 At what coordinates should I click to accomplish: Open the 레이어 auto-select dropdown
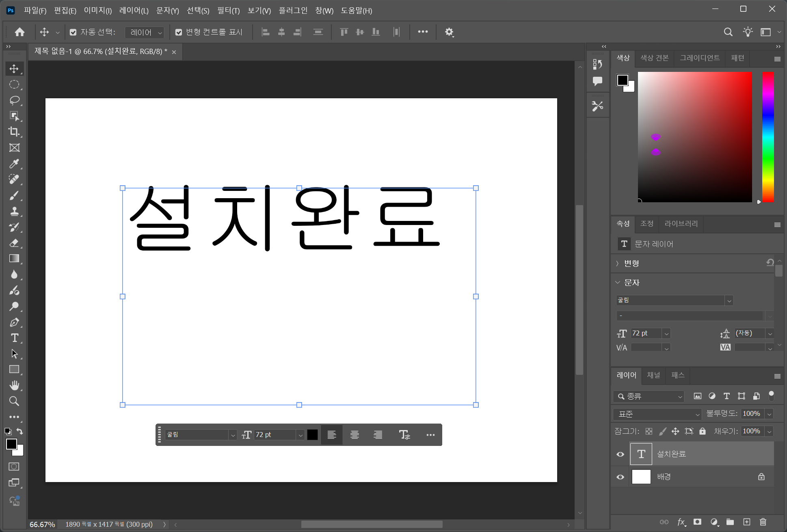tap(145, 32)
